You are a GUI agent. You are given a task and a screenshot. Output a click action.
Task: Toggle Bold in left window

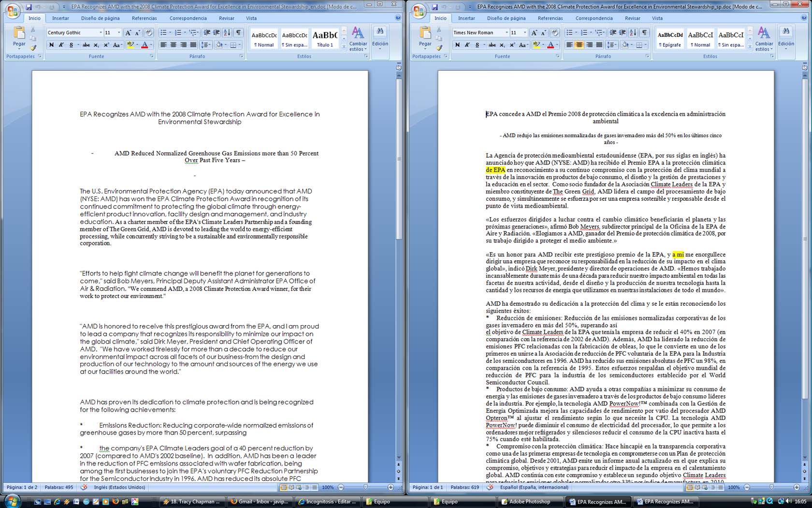pyautogui.click(x=51, y=45)
